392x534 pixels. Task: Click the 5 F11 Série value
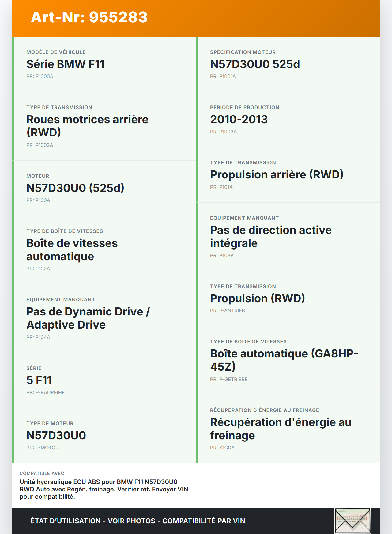coord(39,380)
